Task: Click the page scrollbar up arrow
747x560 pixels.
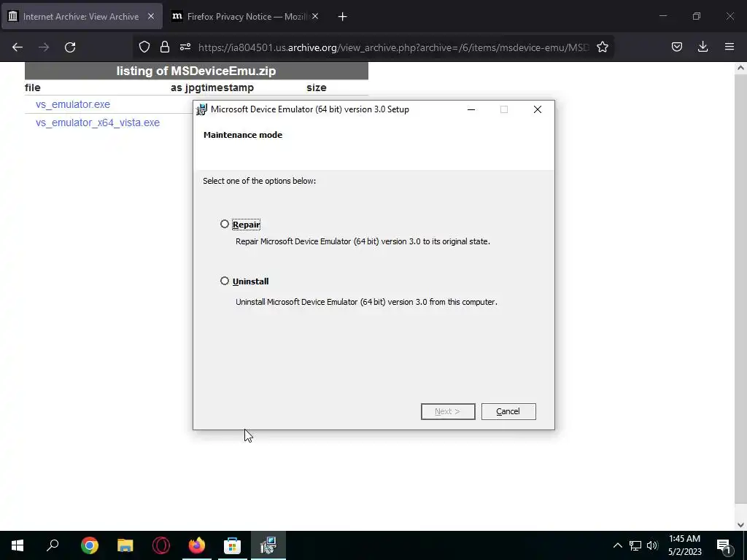Action: [740, 68]
